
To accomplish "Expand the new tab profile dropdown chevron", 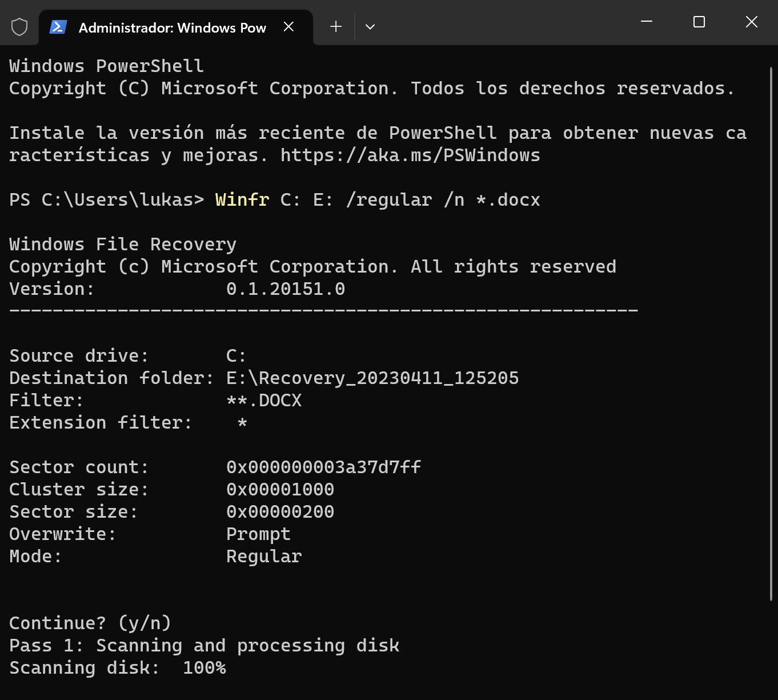I will click(370, 27).
